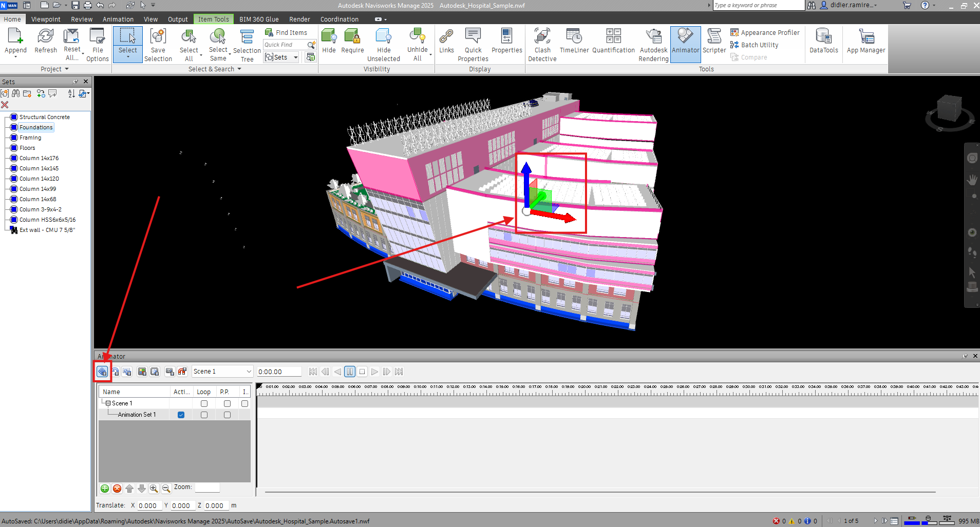Image resolution: width=980 pixels, height=527 pixels.
Task: Enable Loop checkbox for Scene 1
Action: click(x=204, y=403)
